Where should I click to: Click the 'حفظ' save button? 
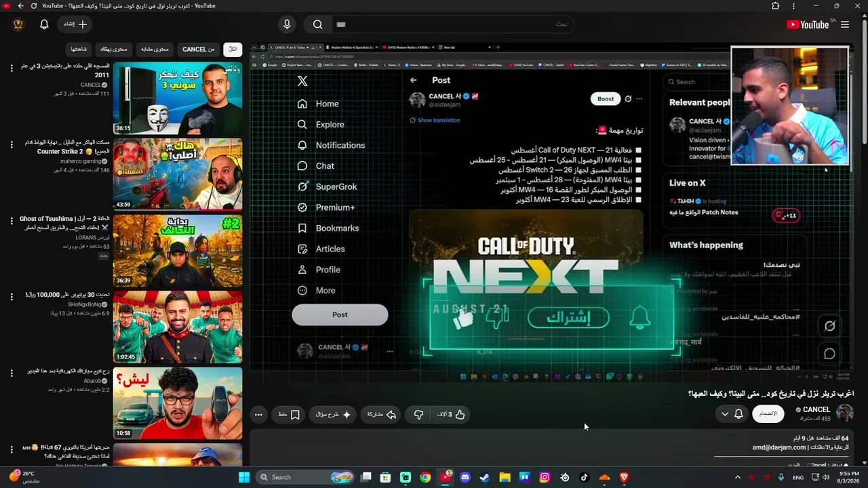pos(290,414)
